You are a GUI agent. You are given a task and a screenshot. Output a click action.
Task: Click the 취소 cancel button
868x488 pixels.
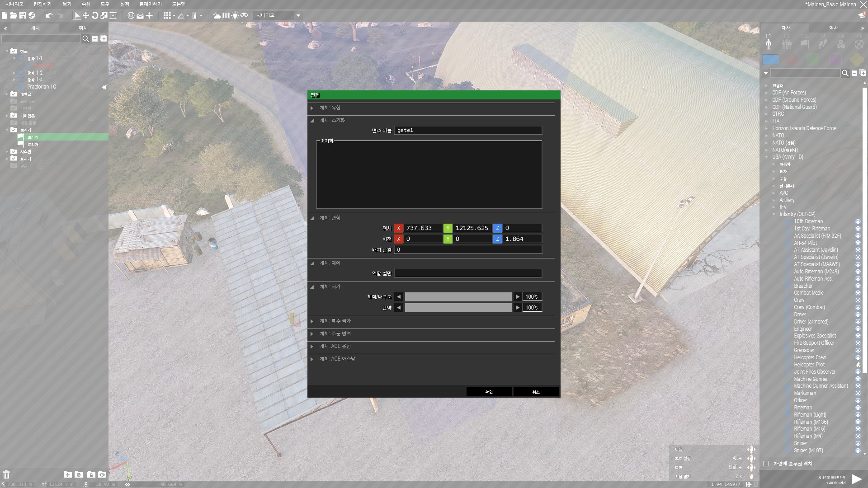(x=536, y=392)
